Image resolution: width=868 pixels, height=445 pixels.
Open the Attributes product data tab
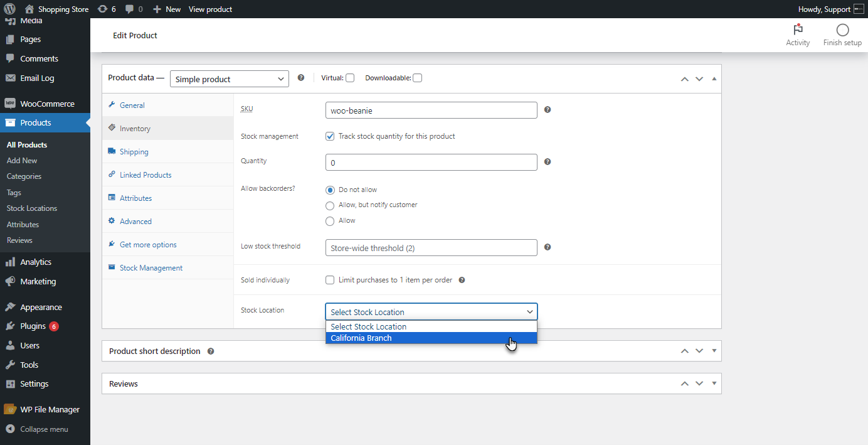(167, 198)
